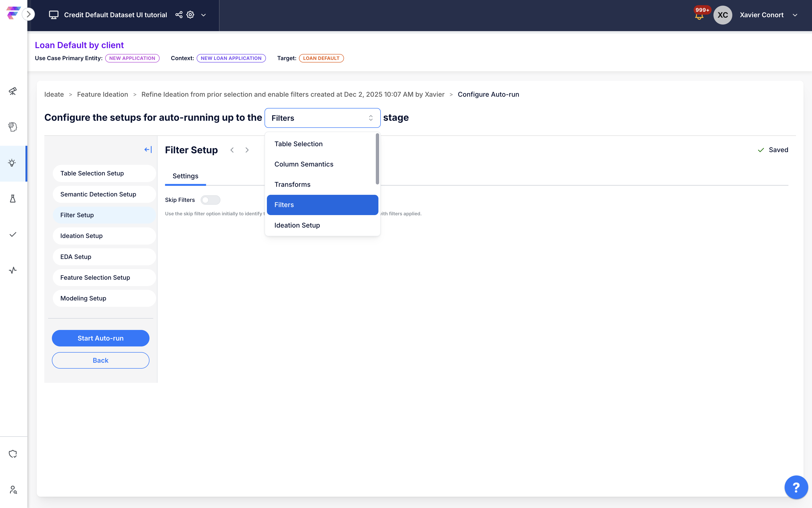The height and width of the screenshot is (508, 812).
Task: Open the shield icon in sidebar
Action: (x=13, y=454)
